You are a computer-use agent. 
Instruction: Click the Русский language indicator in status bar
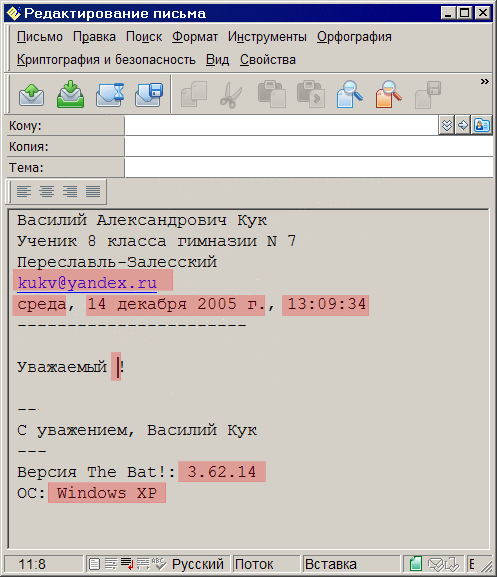tap(198, 564)
